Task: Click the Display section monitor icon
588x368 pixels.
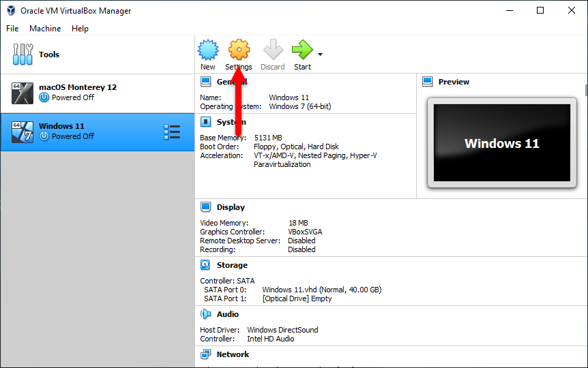Action: (205, 207)
